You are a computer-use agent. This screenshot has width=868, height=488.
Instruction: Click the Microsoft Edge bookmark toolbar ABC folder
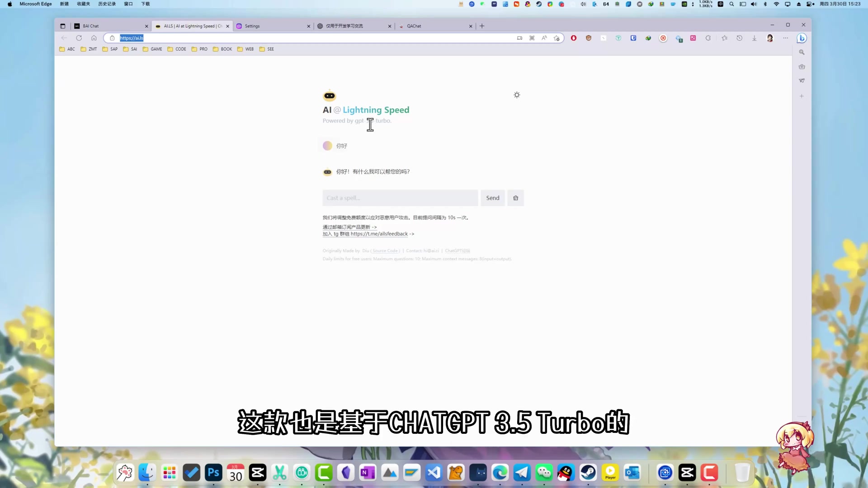[x=68, y=49]
